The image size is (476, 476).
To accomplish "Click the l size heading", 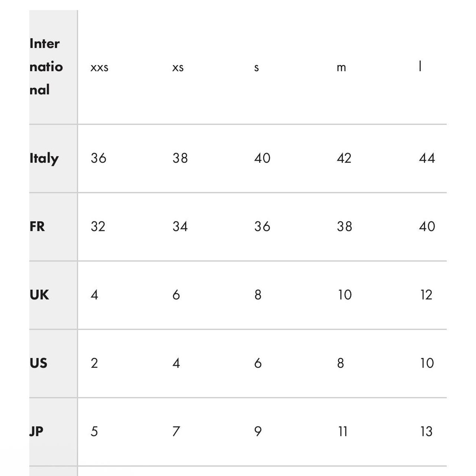I will tap(420, 66).
